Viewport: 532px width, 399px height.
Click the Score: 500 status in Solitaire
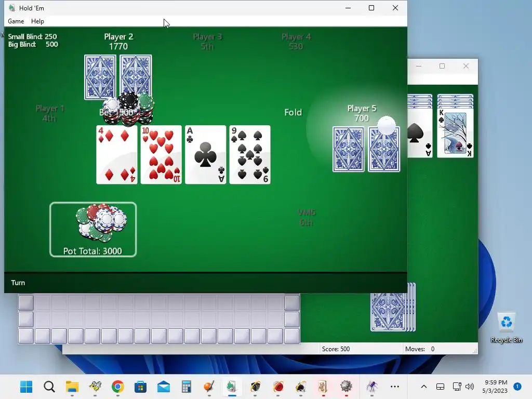pos(336,349)
